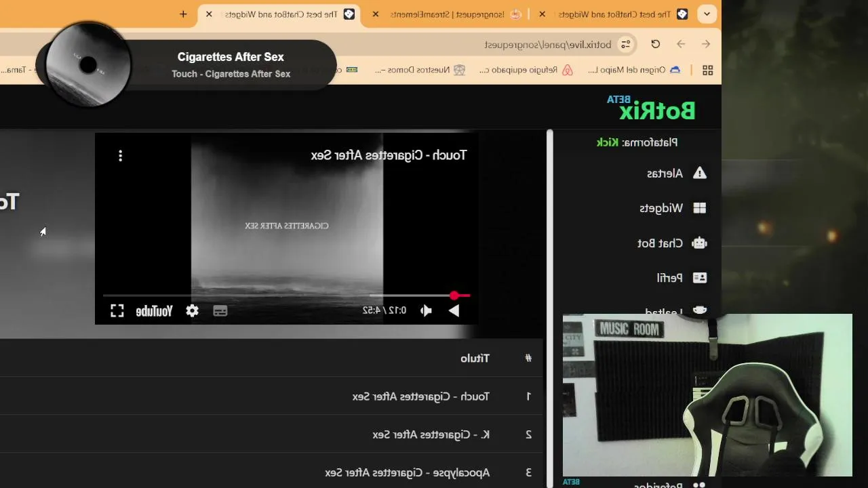The width and height of the screenshot is (868, 488).
Task: Click the left-pointing browser navigation arrow
Action: pos(681,44)
